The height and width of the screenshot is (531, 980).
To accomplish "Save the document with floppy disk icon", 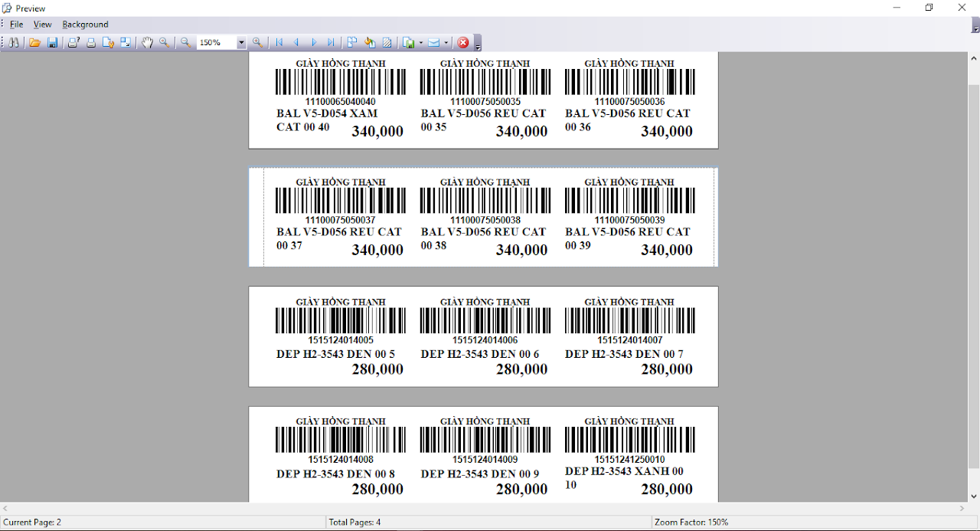I will click(x=52, y=43).
